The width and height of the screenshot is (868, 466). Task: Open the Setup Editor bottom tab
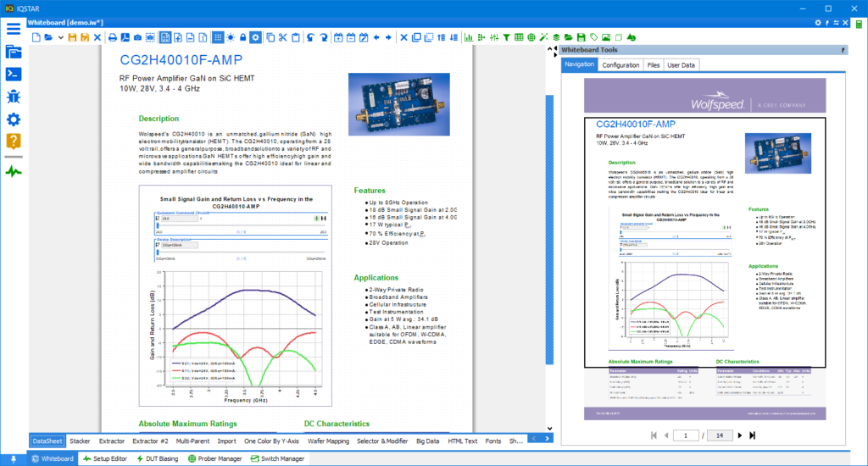coord(105,459)
